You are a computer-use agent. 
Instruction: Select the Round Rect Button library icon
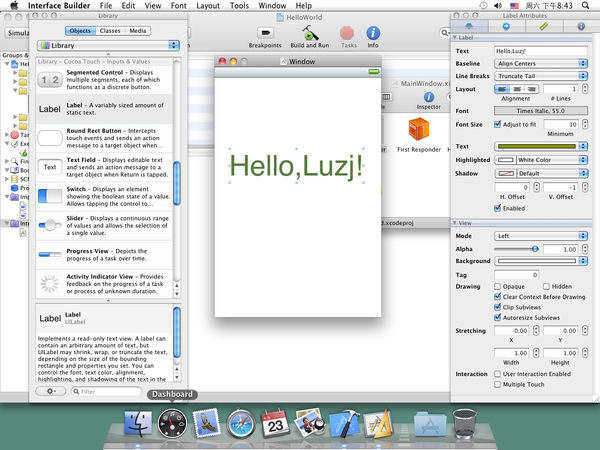(x=50, y=138)
